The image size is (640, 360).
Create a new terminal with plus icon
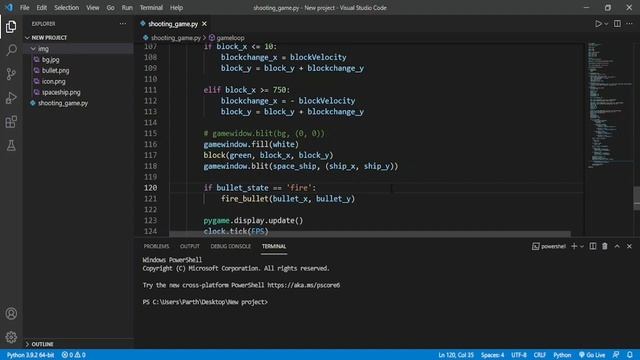[x=574, y=246]
